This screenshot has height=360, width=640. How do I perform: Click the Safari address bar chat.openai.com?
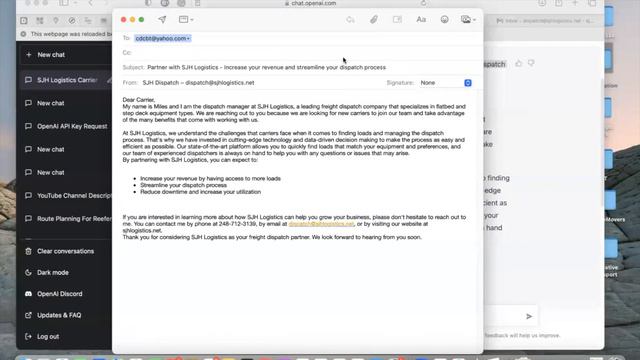pos(310,3)
